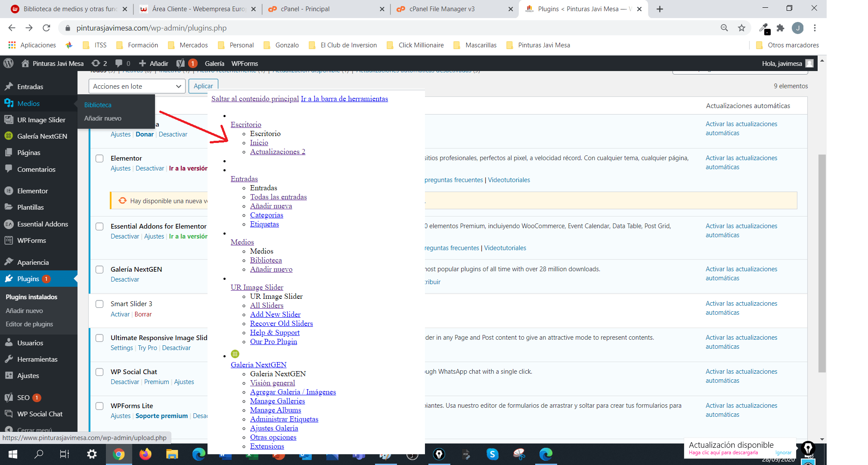This screenshot has width=868, height=465.
Task: Click Desactivar under Galería NextGEN
Action: [x=125, y=279]
